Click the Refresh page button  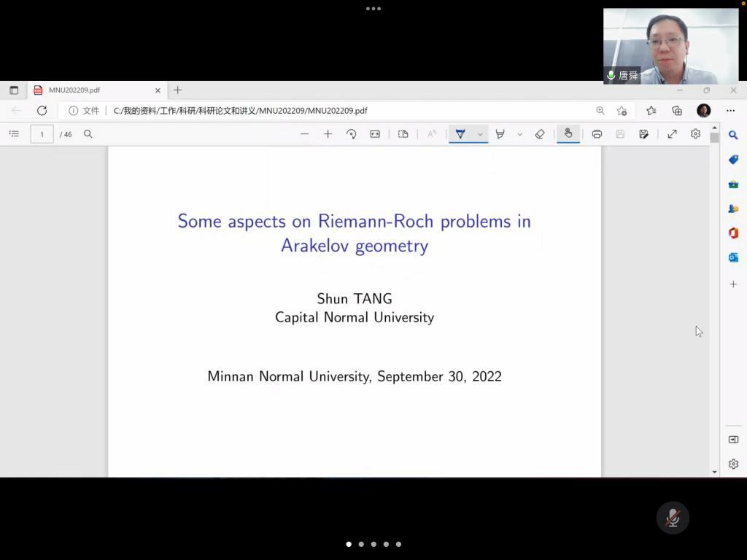pos(42,111)
